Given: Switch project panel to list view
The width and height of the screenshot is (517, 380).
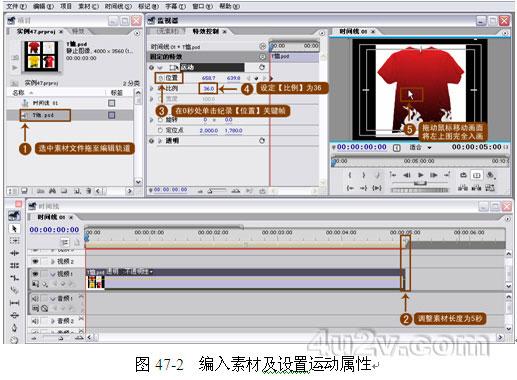Looking at the screenshot, I should pos(13,191).
